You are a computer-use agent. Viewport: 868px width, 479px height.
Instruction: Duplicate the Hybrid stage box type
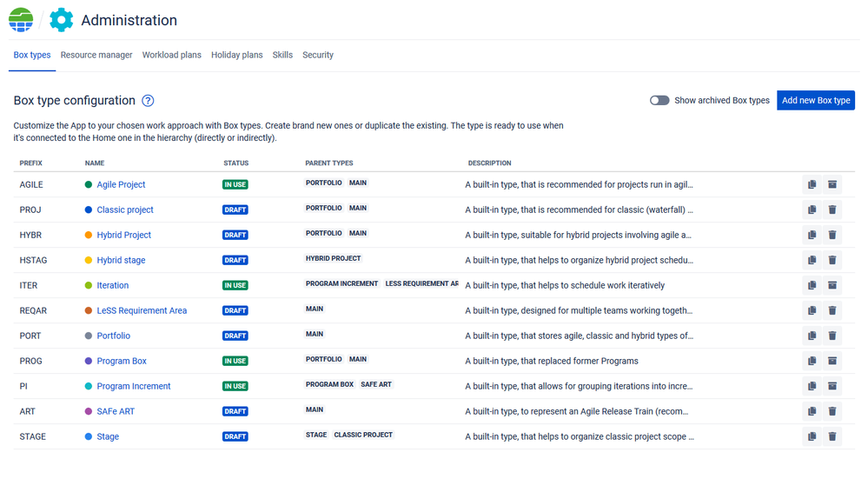pos(812,260)
